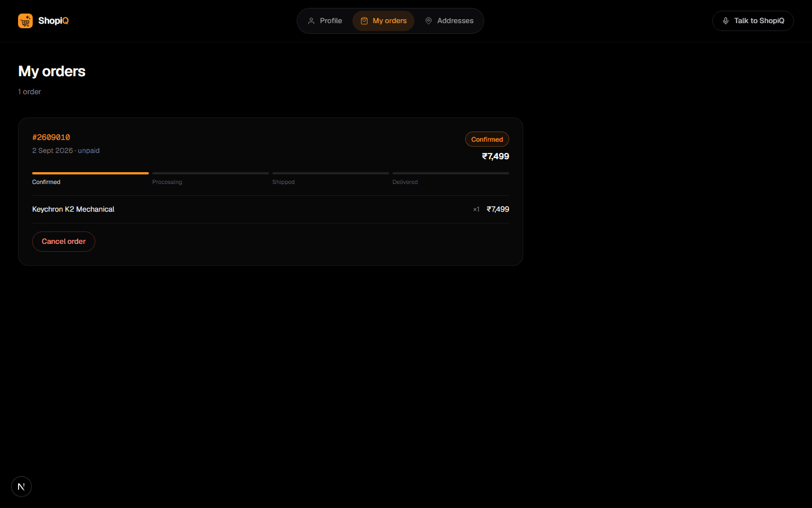Click the Confirmed progress bar segment
Viewport: 812px width, 508px height.
(x=90, y=173)
